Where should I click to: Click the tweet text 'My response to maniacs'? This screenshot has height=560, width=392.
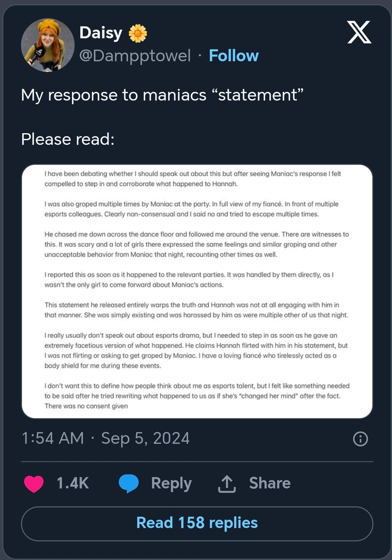click(x=114, y=95)
